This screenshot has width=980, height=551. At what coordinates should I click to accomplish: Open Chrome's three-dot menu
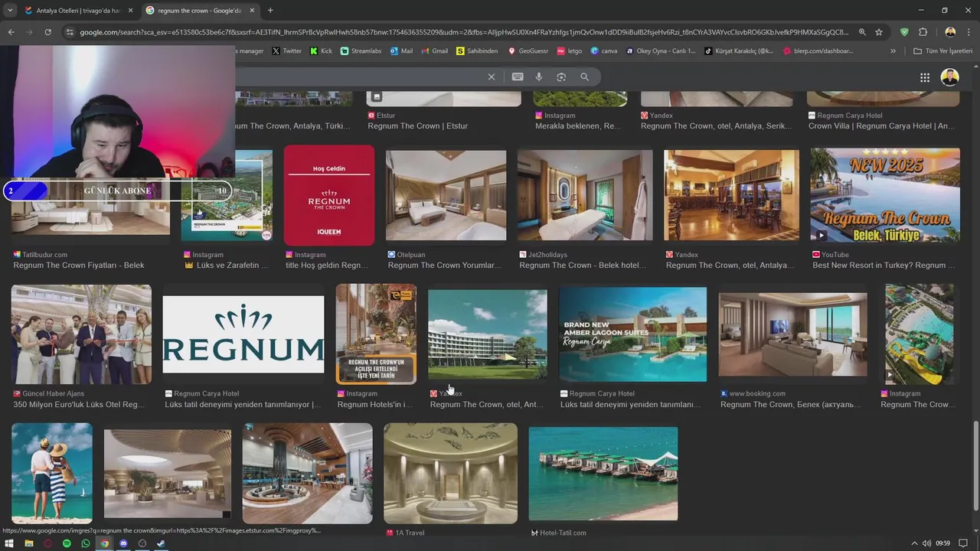969,32
